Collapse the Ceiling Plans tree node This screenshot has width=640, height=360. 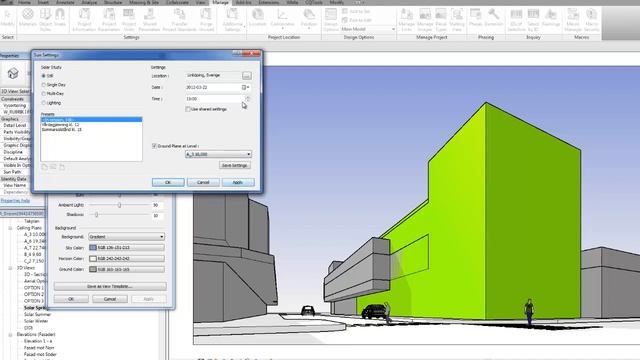click(x=10, y=228)
